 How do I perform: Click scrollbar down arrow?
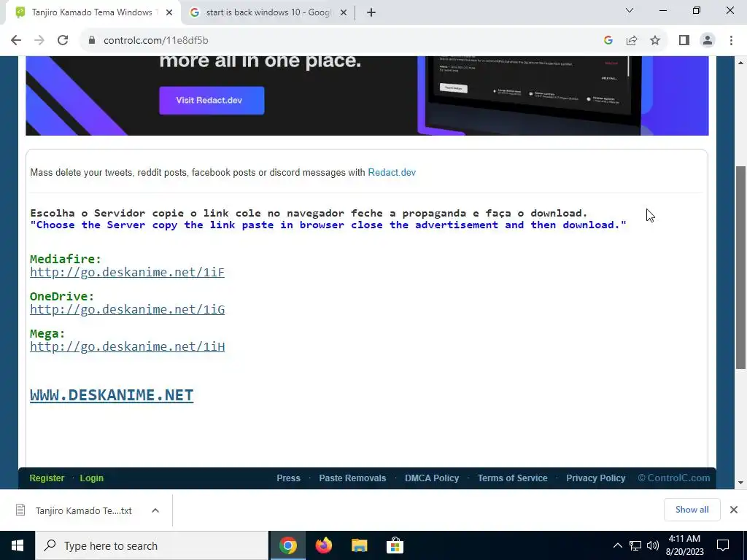[740, 483]
